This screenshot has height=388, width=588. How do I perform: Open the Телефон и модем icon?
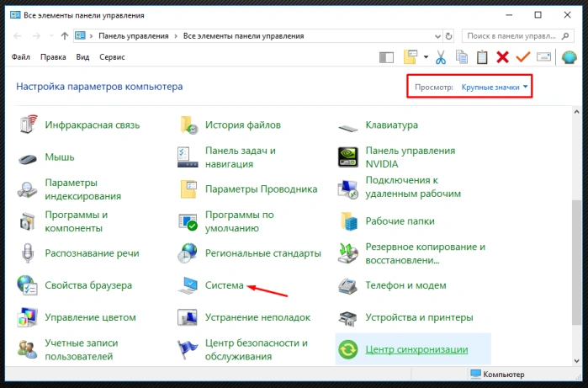pyautogui.click(x=348, y=286)
